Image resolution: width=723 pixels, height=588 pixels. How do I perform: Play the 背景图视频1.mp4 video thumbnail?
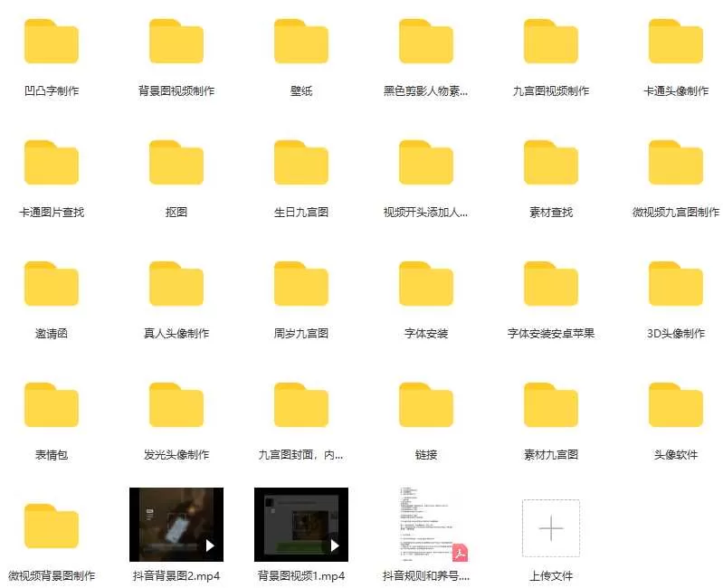[300, 526]
